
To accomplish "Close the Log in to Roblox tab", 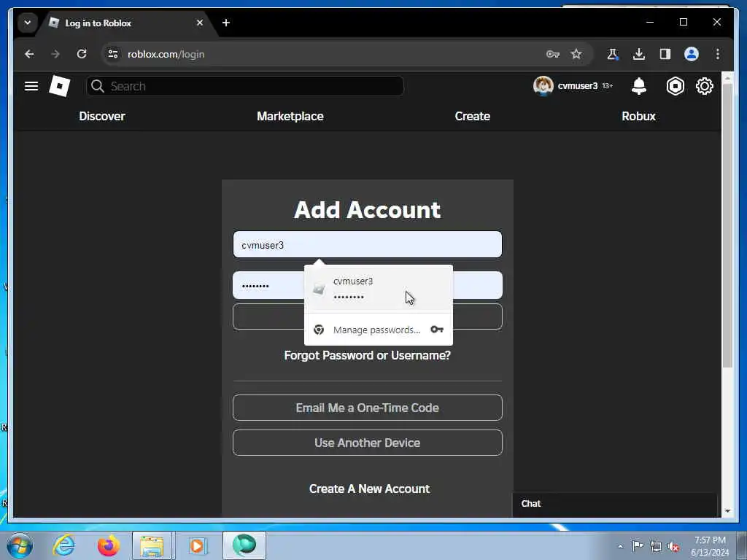I will click(x=200, y=23).
